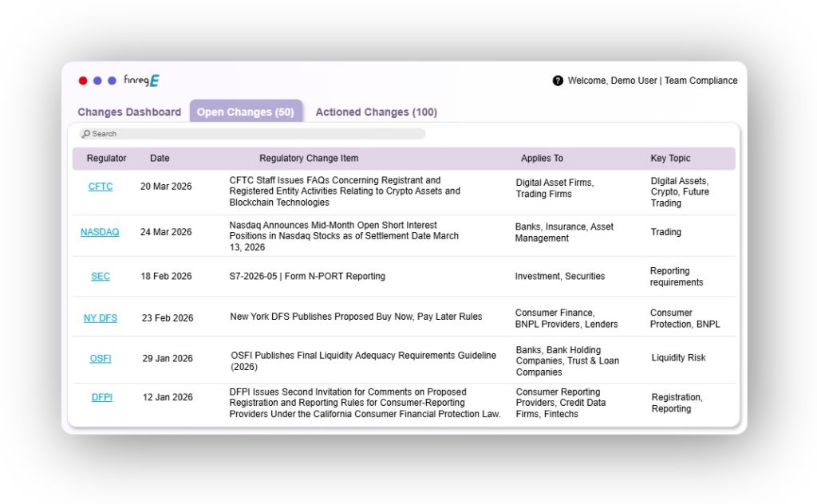
Task: Open the DFPI regulator link
Action: click(x=101, y=397)
